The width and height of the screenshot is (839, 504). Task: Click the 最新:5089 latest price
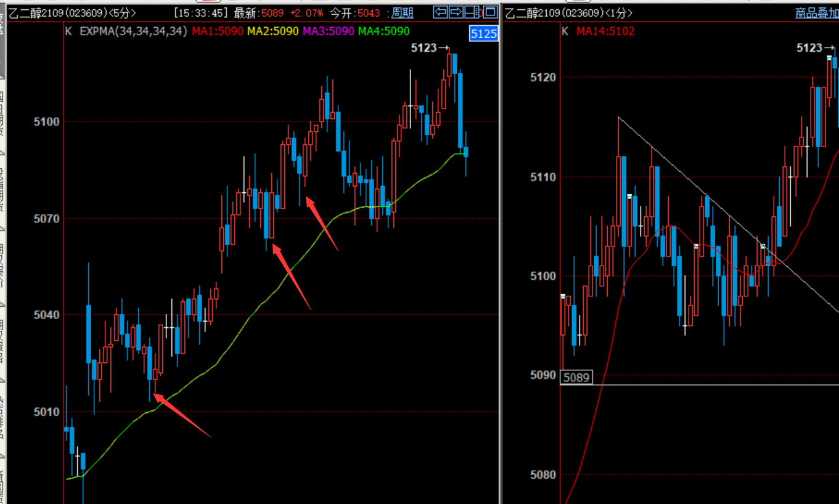(260, 13)
